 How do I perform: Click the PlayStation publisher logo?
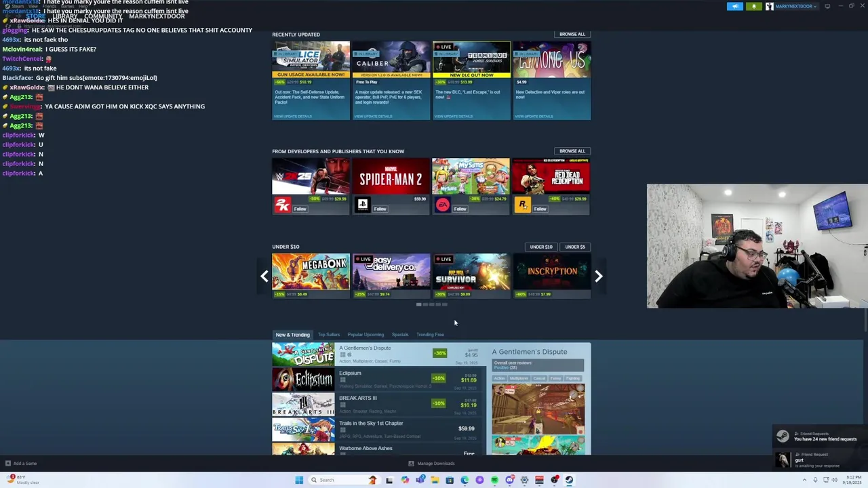click(362, 205)
